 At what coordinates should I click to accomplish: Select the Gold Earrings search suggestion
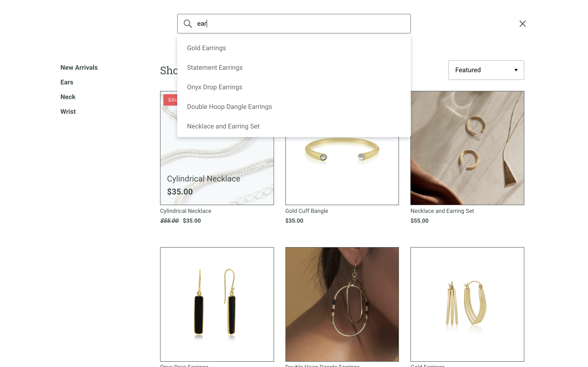coord(206,48)
